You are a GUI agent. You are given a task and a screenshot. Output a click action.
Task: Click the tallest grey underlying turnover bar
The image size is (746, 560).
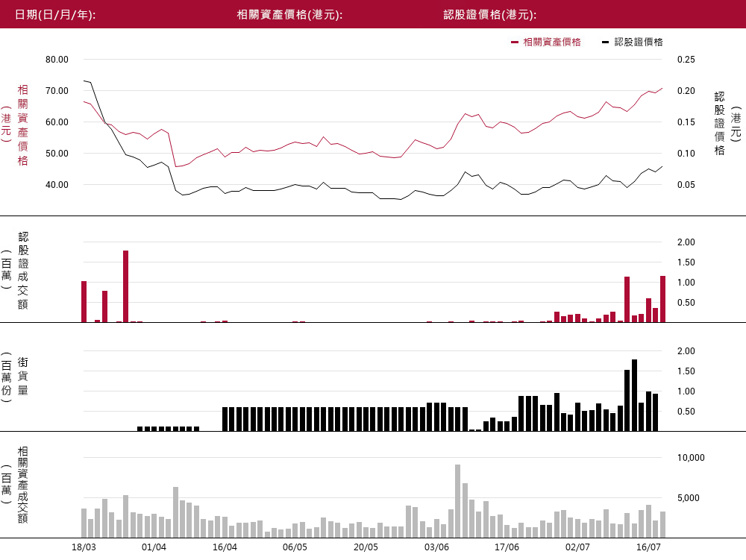pyautogui.click(x=458, y=501)
